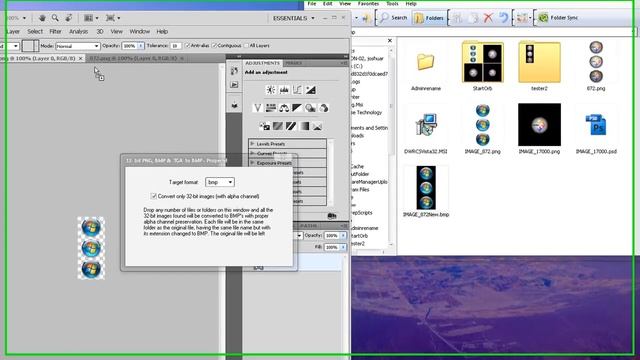Screen dimensions: 640x360
Task: Add a Black & White adjustment
Action: (x=297, y=108)
